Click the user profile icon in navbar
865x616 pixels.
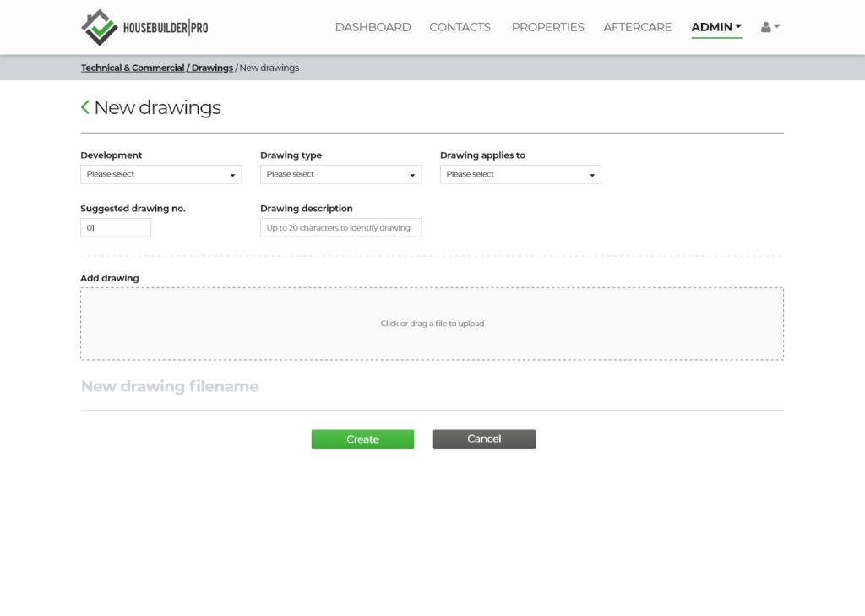coord(765,27)
